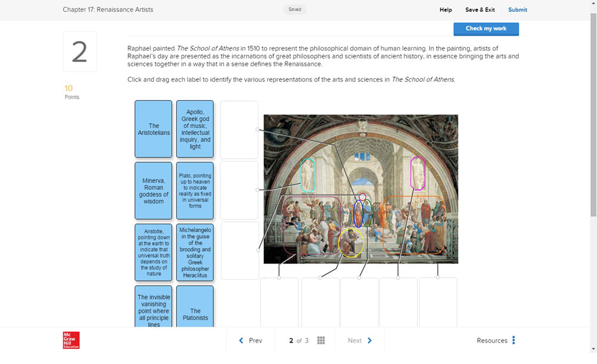Screen dimensions: 597x364
Task: Click the page's vertical scrollbar thumb
Action: pyautogui.click(x=593, y=115)
